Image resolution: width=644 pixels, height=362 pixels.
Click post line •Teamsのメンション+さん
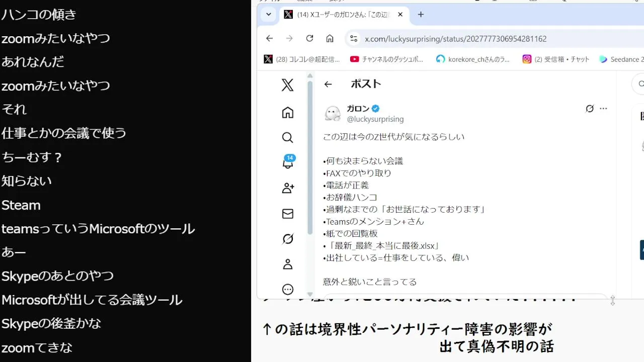(373, 221)
